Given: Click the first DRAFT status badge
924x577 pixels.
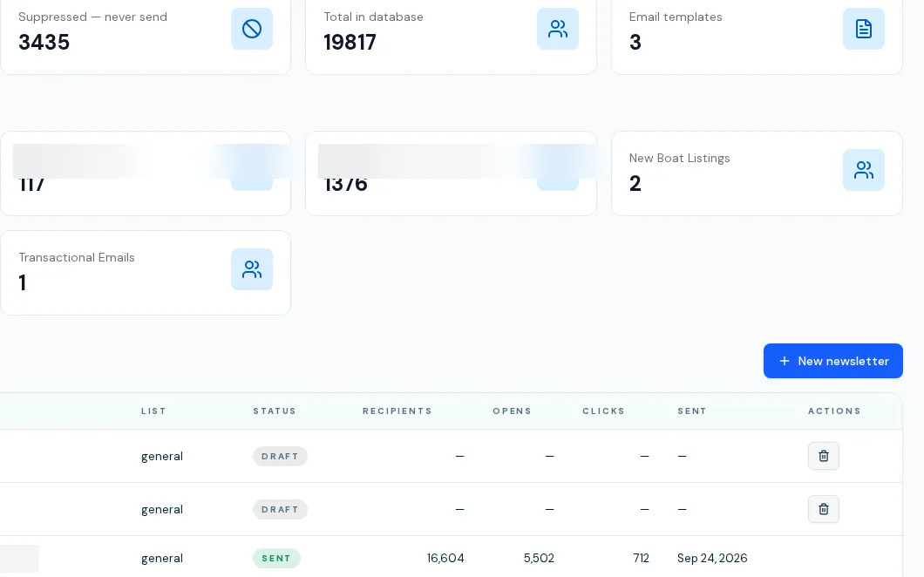Looking at the screenshot, I should (x=280, y=456).
